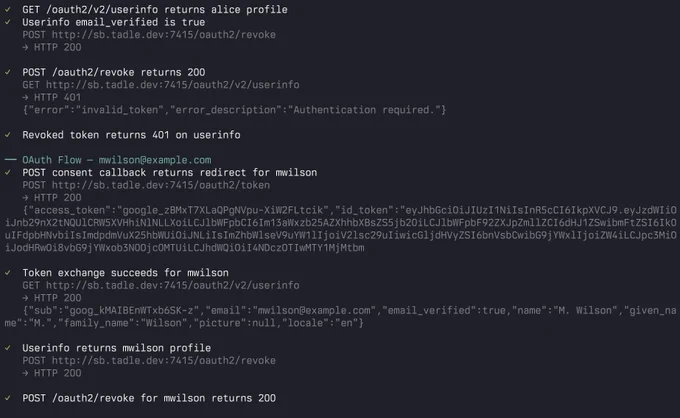This screenshot has height=418, width=680.
Task: Click the '→ HTTP 401' status line
Action: point(52,97)
